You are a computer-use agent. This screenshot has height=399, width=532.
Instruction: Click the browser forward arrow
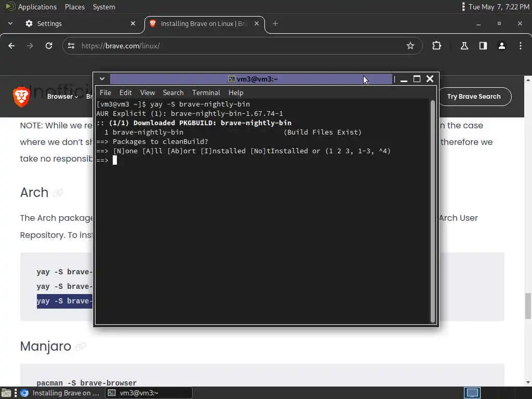[x=30, y=46]
